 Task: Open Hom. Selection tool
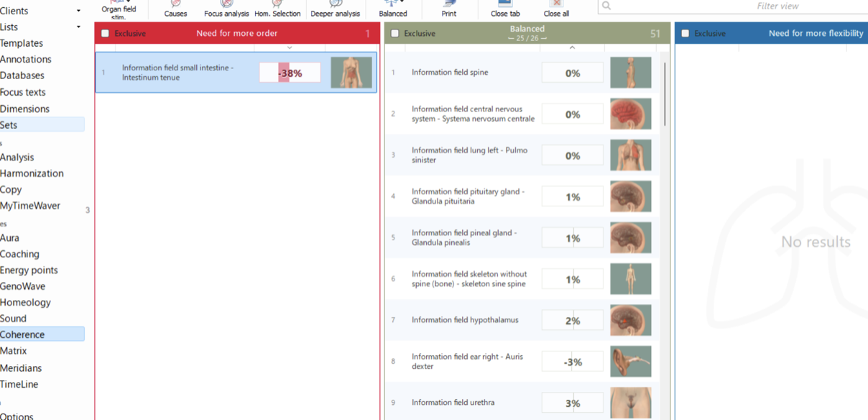click(277, 9)
